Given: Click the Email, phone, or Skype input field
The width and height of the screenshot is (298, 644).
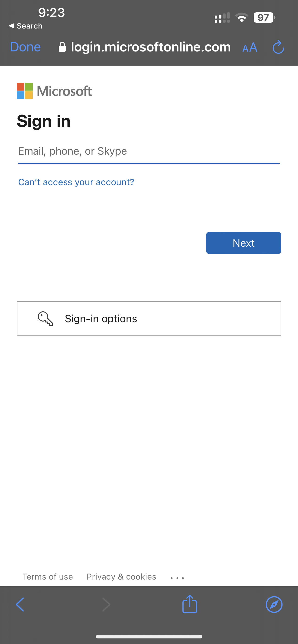Looking at the screenshot, I should 149,151.
